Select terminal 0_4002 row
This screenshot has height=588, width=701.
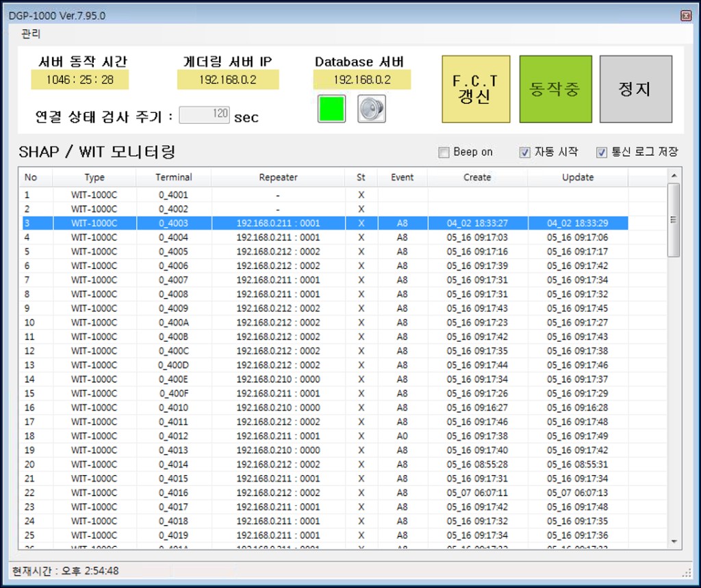[325, 209]
